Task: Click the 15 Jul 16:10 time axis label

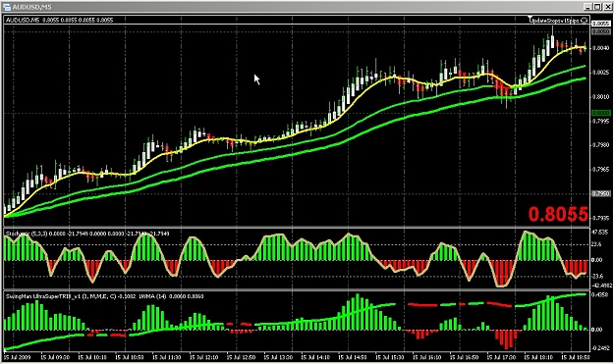Action: point(427,357)
